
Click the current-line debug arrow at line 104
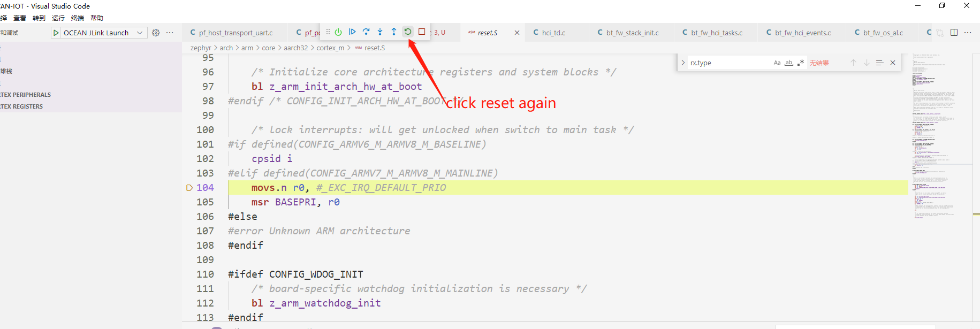tap(189, 188)
